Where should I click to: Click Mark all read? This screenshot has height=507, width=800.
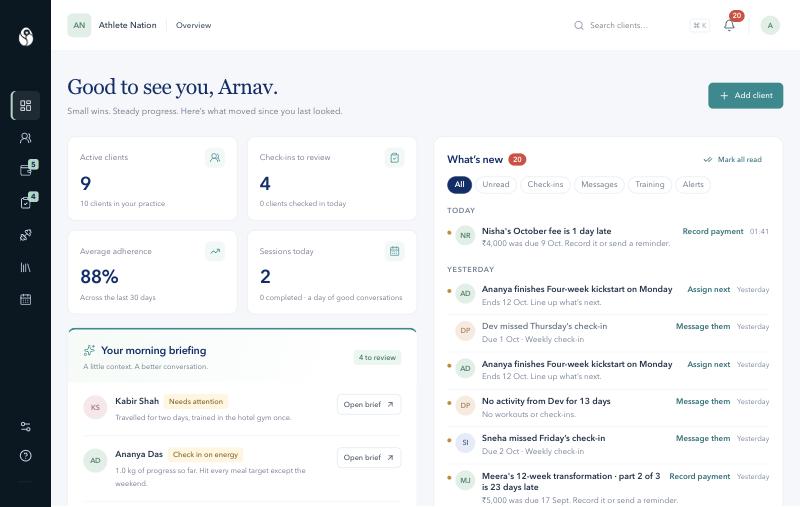point(733,160)
